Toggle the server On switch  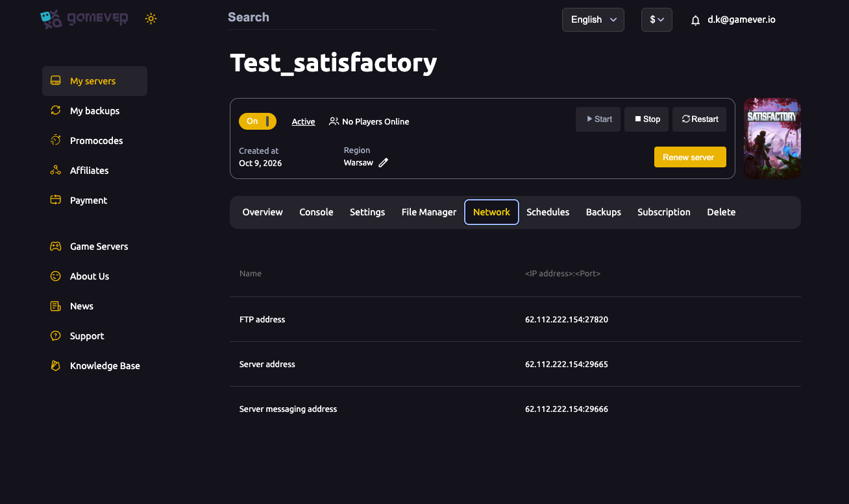(258, 121)
